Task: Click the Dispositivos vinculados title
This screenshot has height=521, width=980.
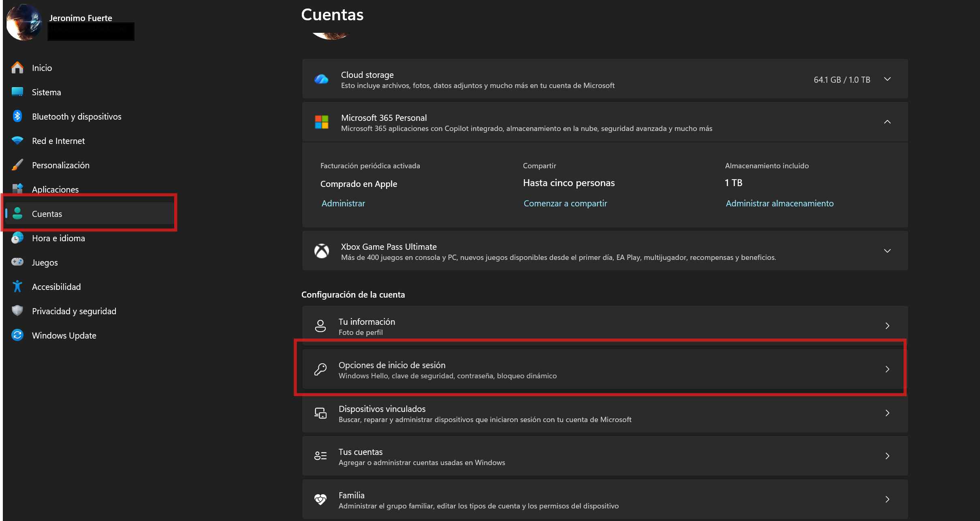Action: point(382,409)
